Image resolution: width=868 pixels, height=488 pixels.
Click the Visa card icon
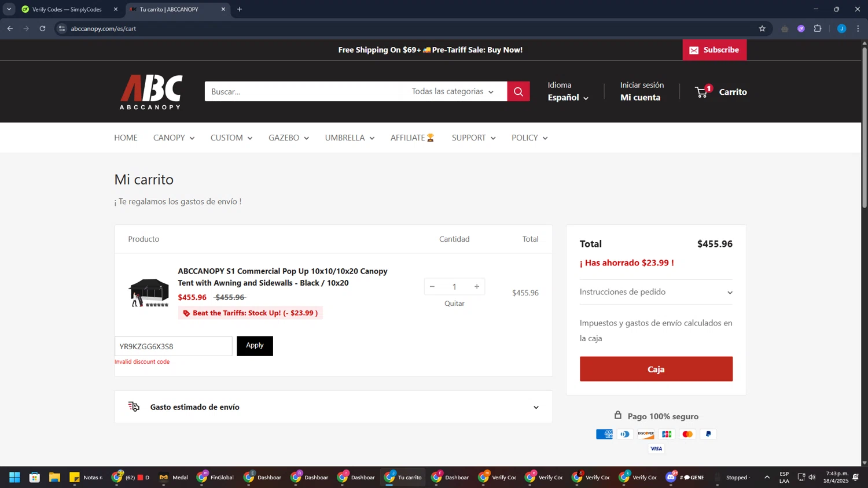(656, 449)
